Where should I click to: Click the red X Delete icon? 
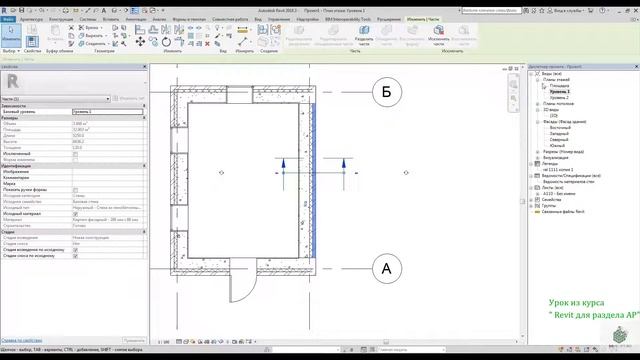(x=207, y=44)
